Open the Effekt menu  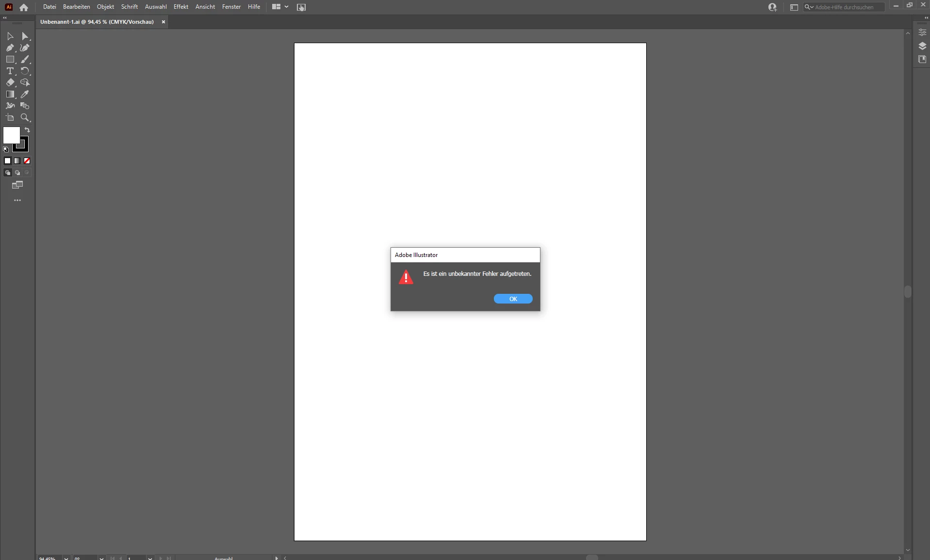[x=181, y=7]
